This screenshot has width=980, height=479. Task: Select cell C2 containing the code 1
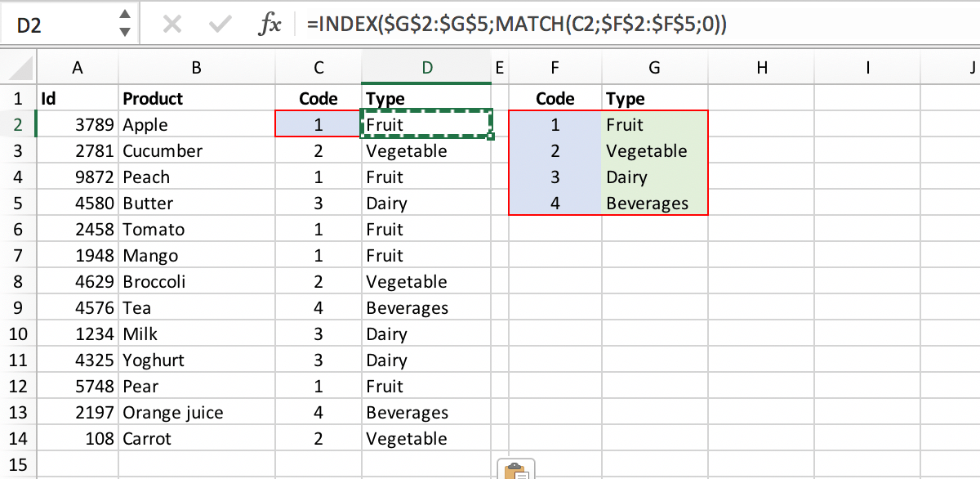318,124
